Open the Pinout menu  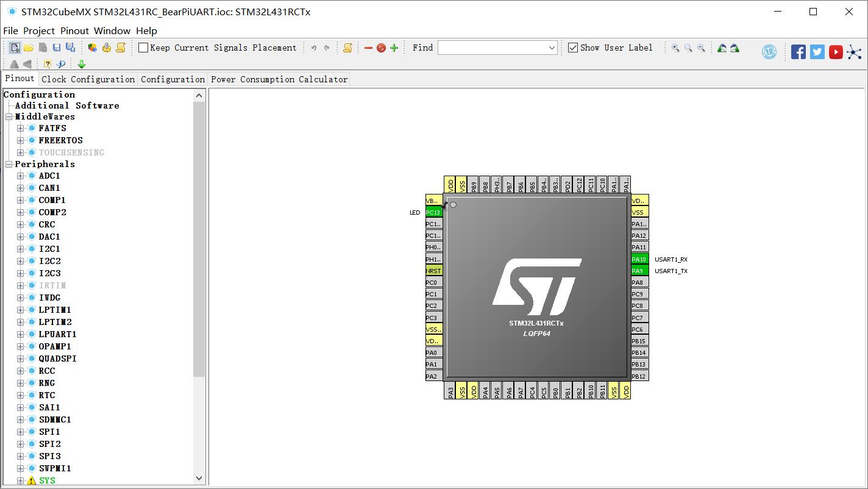click(74, 30)
